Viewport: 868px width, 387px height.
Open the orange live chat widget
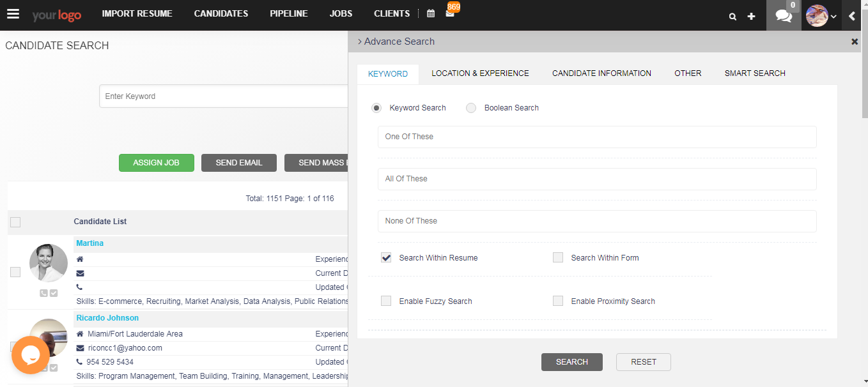pyautogui.click(x=31, y=355)
